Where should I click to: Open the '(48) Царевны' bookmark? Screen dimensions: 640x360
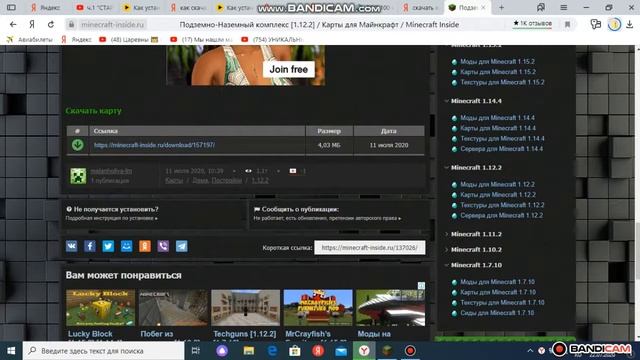(x=129, y=40)
